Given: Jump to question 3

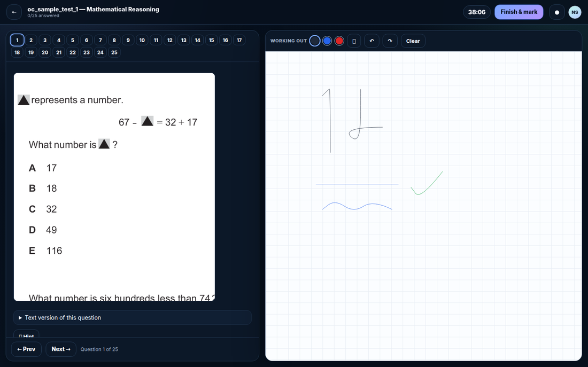Looking at the screenshot, I should pos(45,40).
